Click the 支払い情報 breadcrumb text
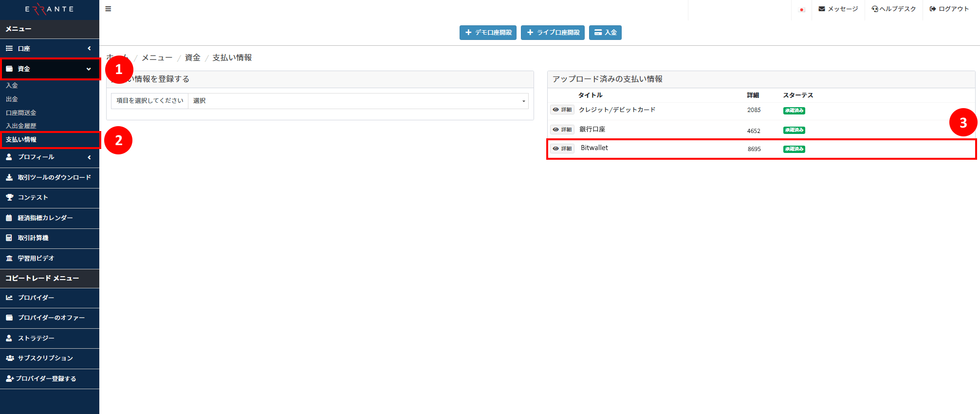This screenshot has width=980, height=414. pyautogui.click(x=232, y=57)
